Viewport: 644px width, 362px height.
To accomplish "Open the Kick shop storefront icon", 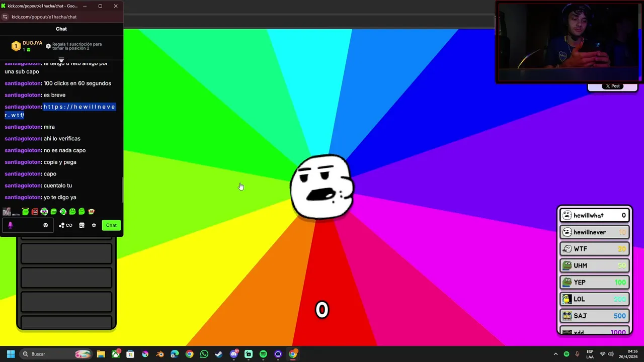I will [82, 225].
